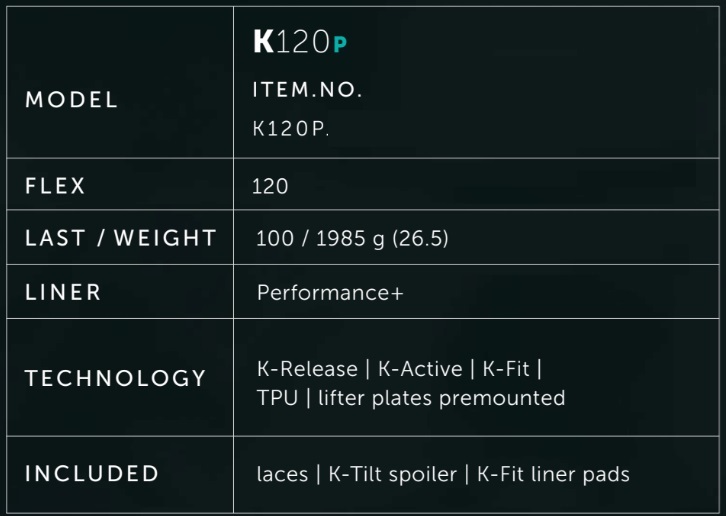Select the flex value 120
The image size is (726, 516).
point(270,186)
